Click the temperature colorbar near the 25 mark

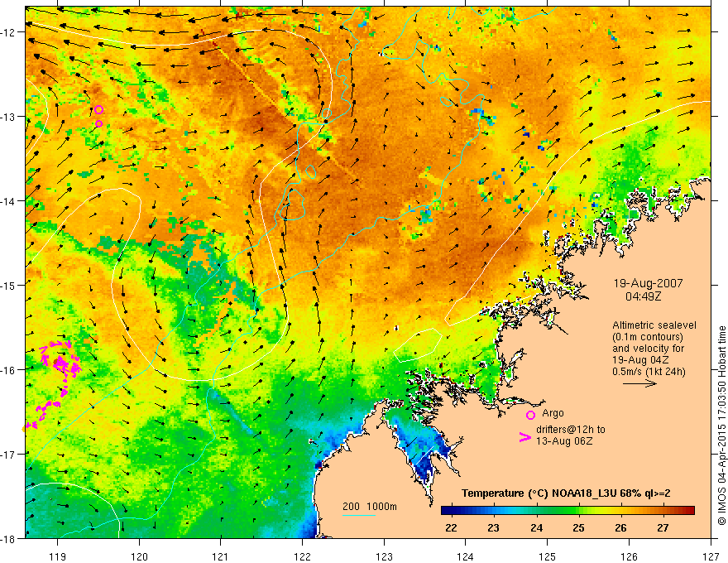(578, 511)
